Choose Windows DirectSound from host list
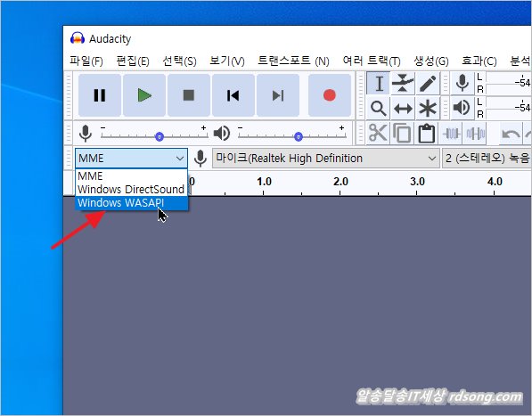 (131, 189)
